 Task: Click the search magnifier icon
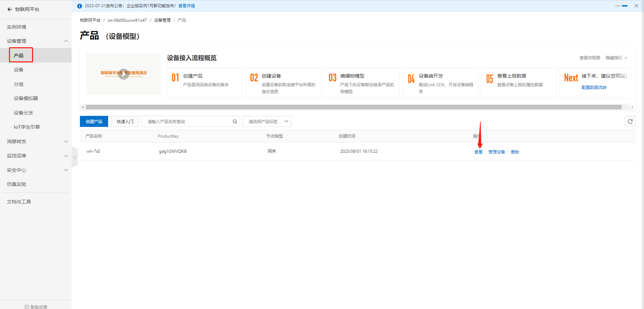(235, 121)
